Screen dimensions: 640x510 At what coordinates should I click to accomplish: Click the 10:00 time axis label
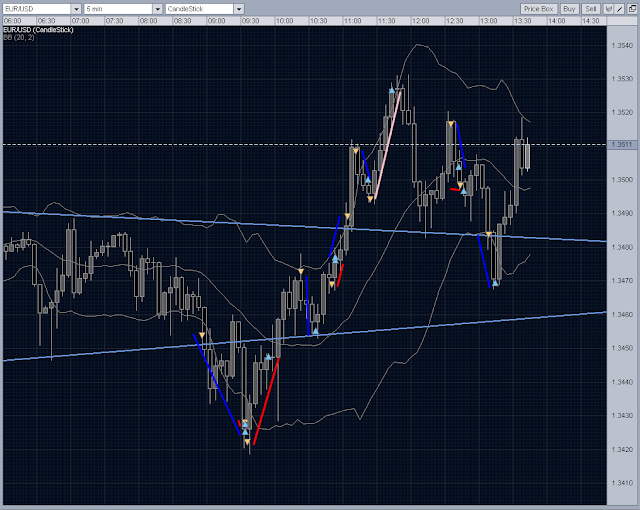click(x=284, y=21)
